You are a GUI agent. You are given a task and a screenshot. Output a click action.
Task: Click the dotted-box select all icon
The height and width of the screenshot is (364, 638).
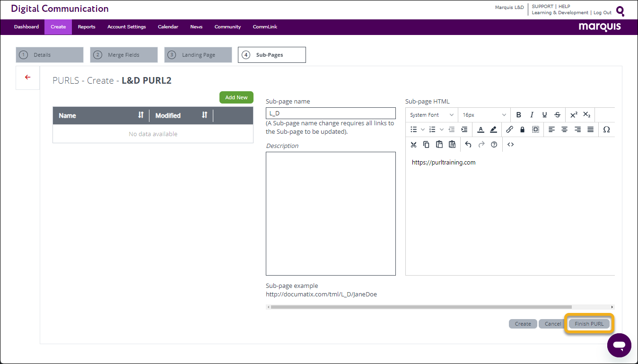(x=535, y=130)
